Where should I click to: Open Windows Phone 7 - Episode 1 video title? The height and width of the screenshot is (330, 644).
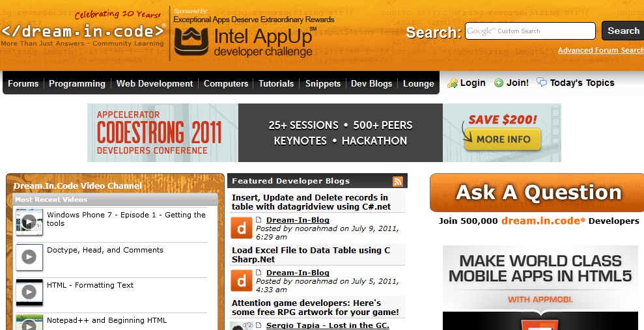[x=126, y=219]
